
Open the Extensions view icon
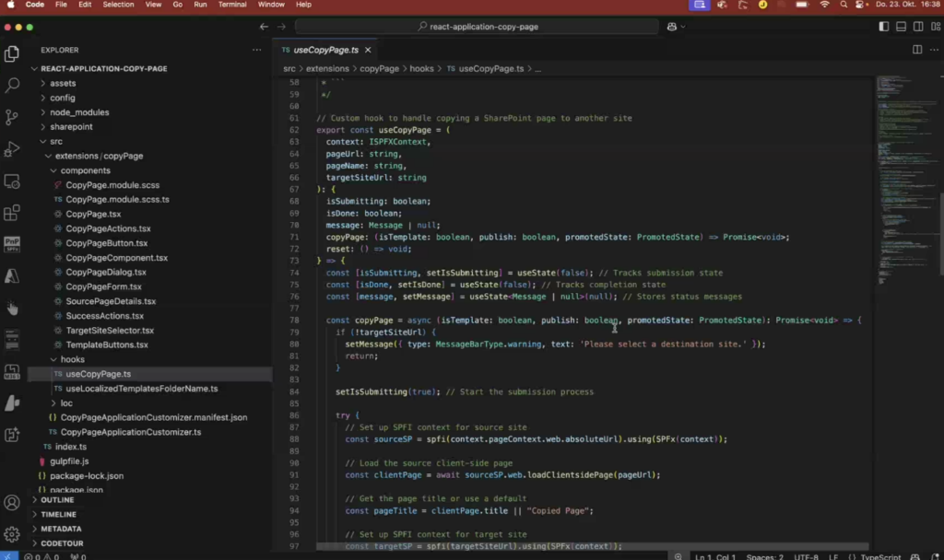click(x=12, y=213)
